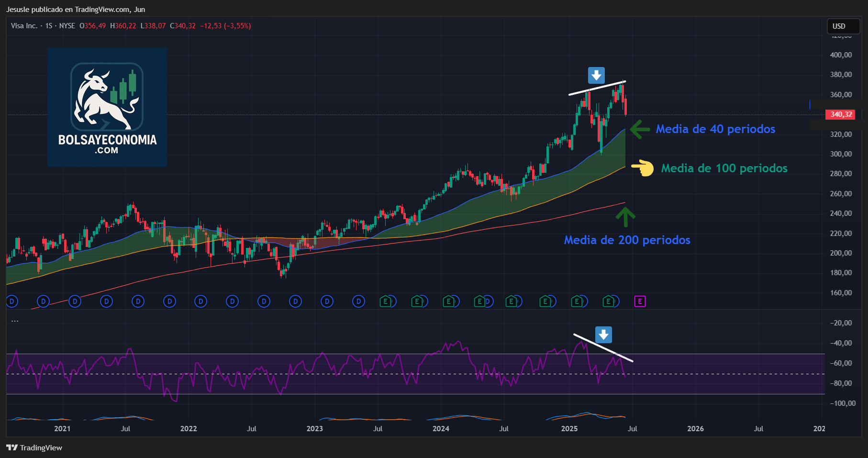The height and width of the screenshot is (458, 868).
Task: Click the 320,00 price axis label
Action: pos(841,134)
